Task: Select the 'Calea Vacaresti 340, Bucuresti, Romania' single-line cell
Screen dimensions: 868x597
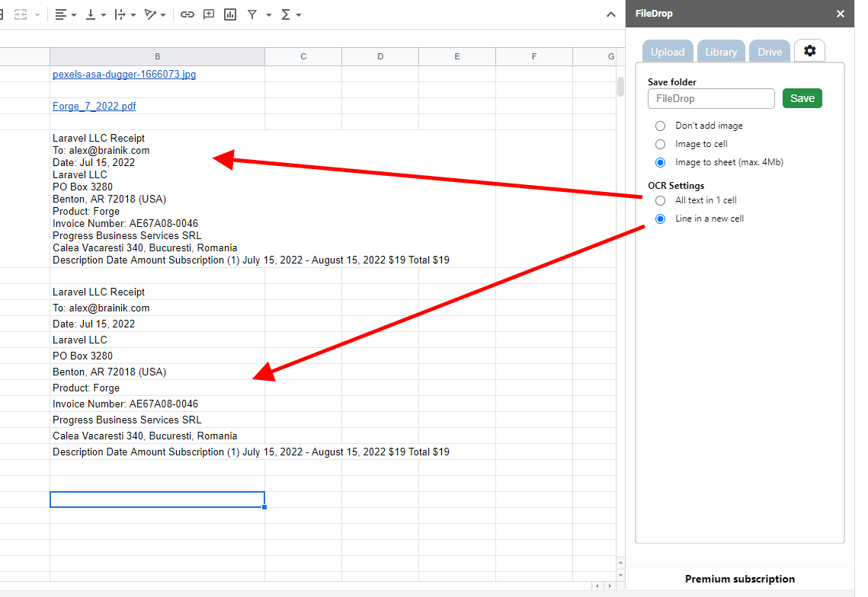Action: click(x=157, y=436)
